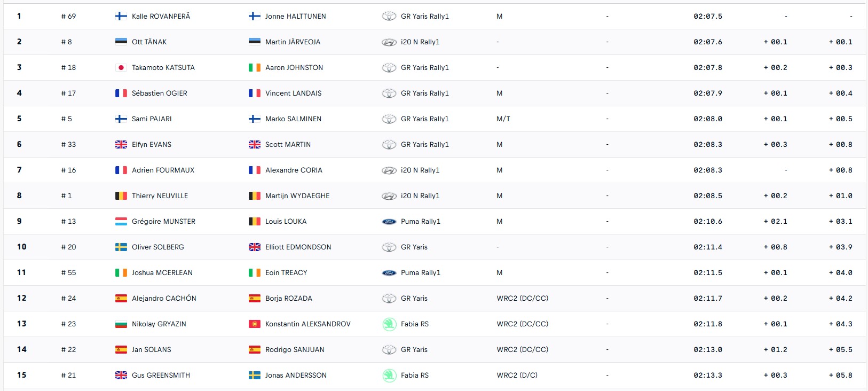
Task: Click the Swedish flag beside Oliver SOLBERG
Action: pyautogui.click(x=121, y=247)
